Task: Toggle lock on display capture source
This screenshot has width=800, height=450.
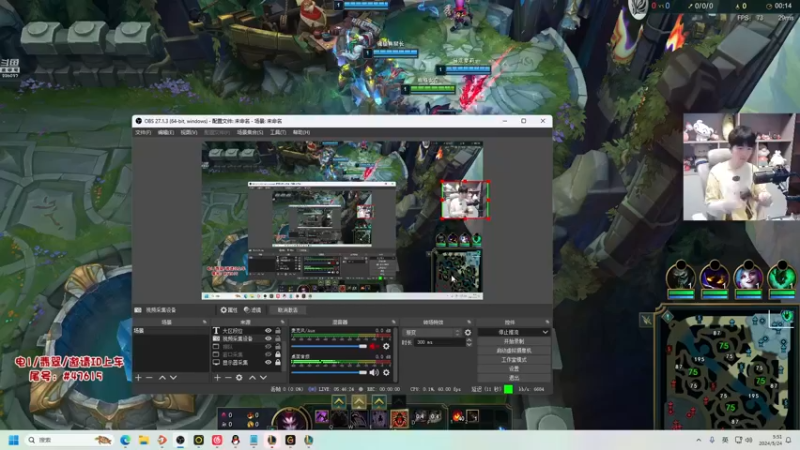Action: click(278, 362)
